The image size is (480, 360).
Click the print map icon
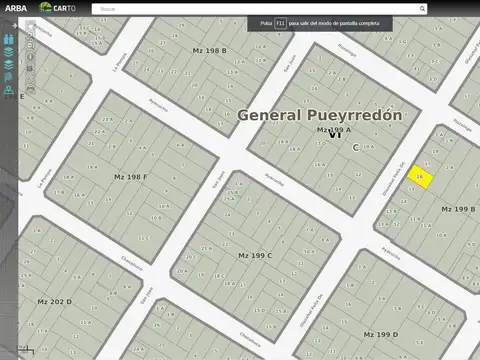pos(30,89)
